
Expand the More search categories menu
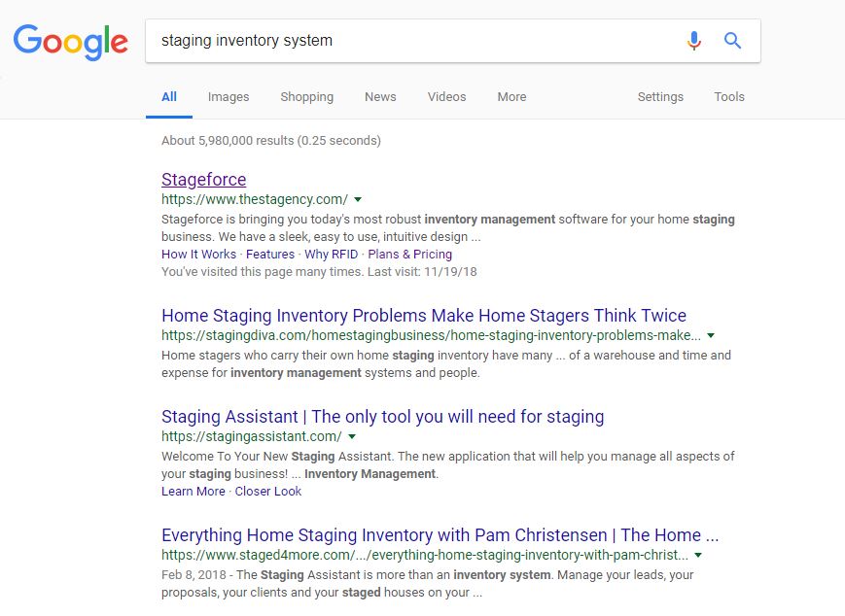pyautogui.click(x=511, y=97)
